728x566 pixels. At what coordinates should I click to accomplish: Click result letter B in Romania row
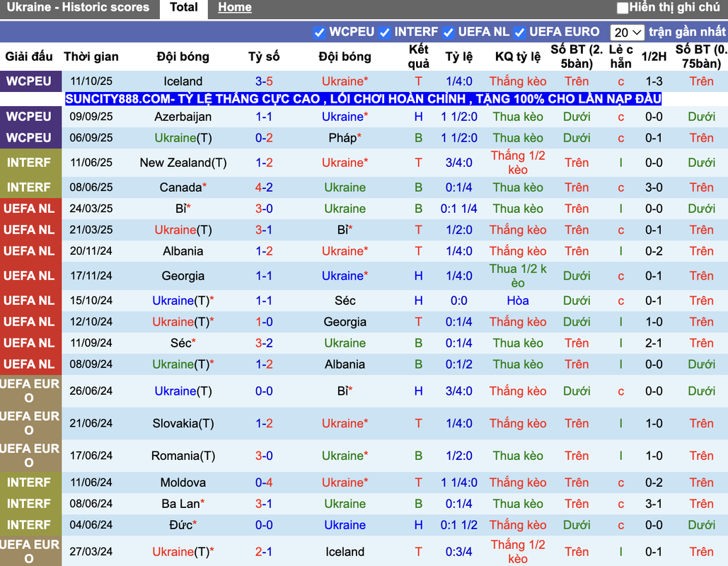[418, 456]
